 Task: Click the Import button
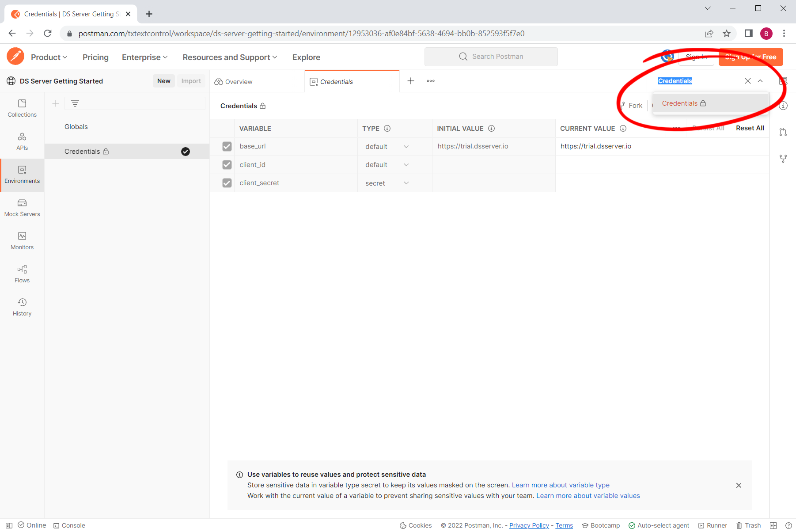pyautogui.click(x=191, y=81)
